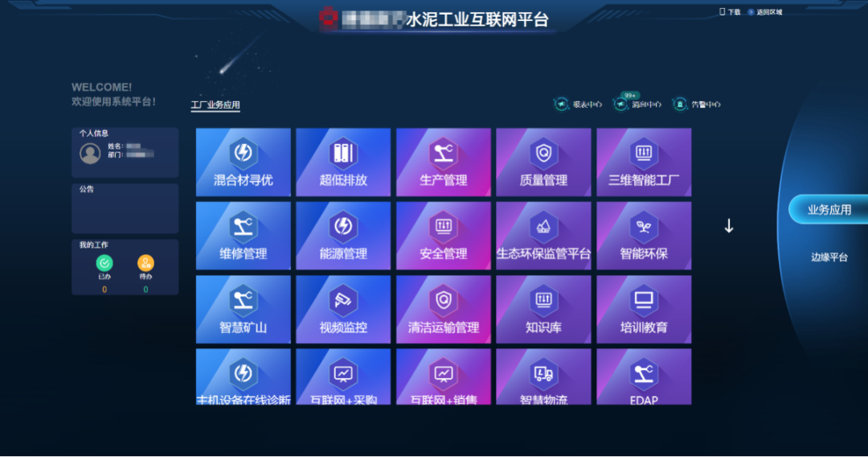Open the 质量管理 module

[x=543, y=163]
